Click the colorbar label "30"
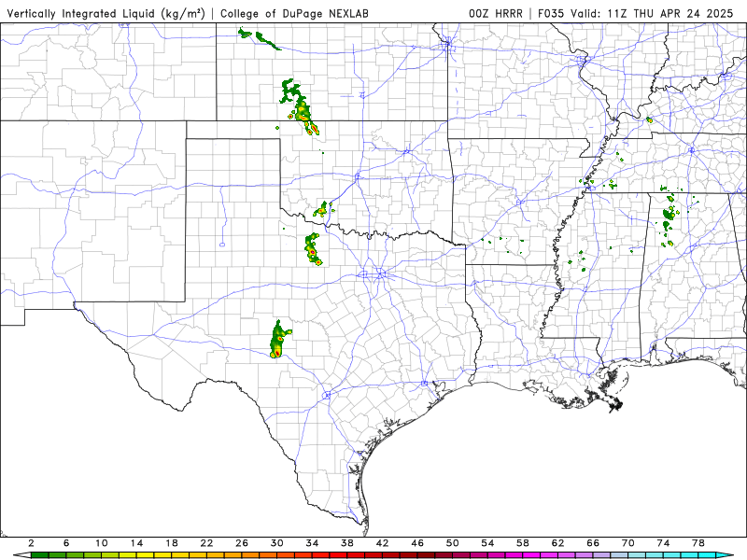 [276, 543]
